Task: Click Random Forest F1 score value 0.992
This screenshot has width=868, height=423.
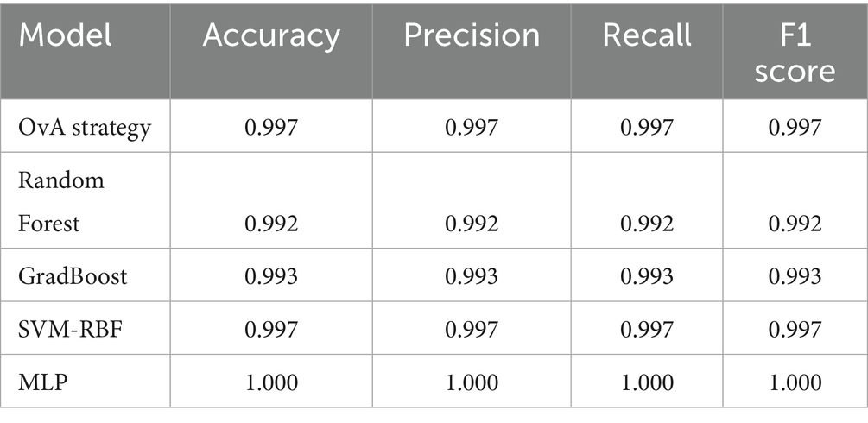Action: [x=795, y=224]
